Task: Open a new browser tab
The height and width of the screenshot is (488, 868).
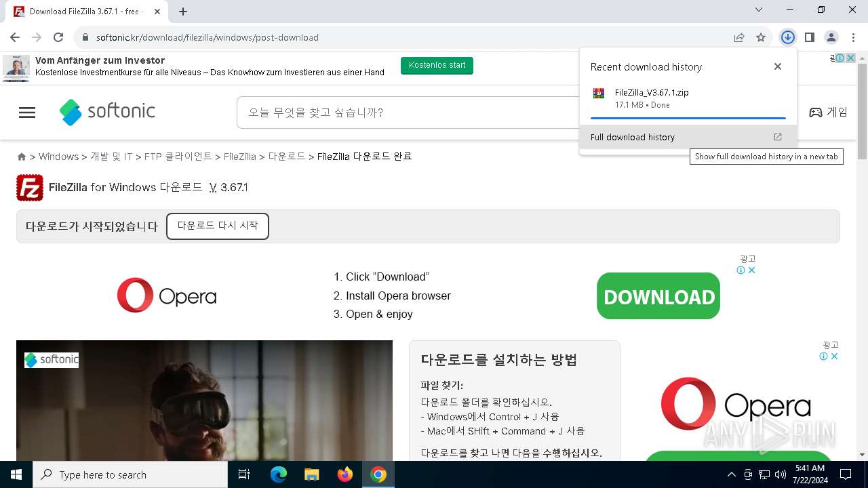Action: coord(183,12)
